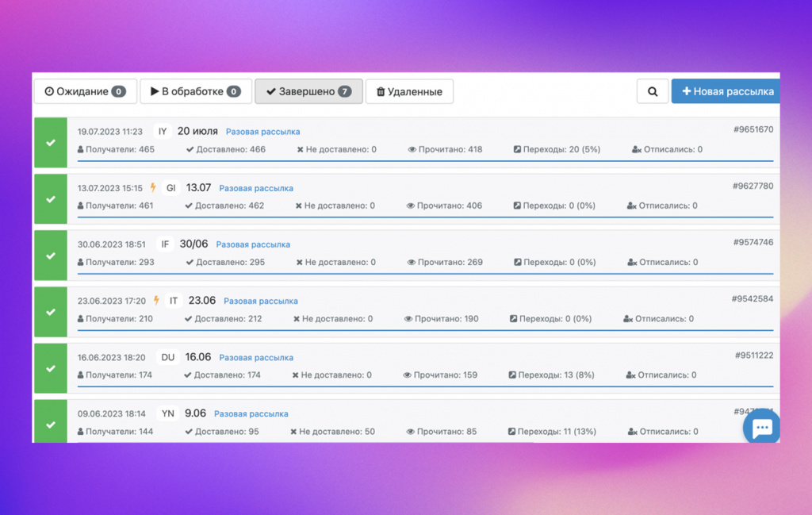Click Получатели: 210 recipients count

point(115,319)
